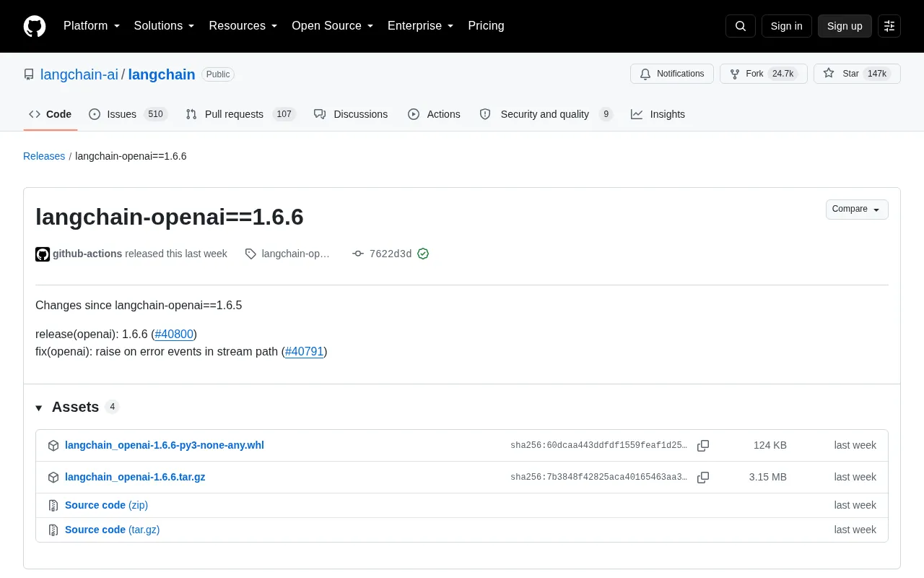Download Source code (tar.gz)
Image resolution: width=924 pixels, height=578 pixels.
[112, 530]
